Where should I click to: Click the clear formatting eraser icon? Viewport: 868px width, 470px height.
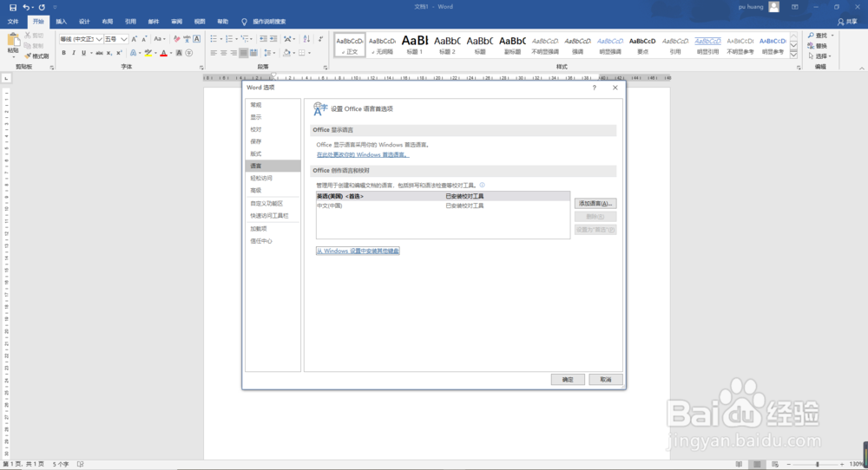(176, 39)
